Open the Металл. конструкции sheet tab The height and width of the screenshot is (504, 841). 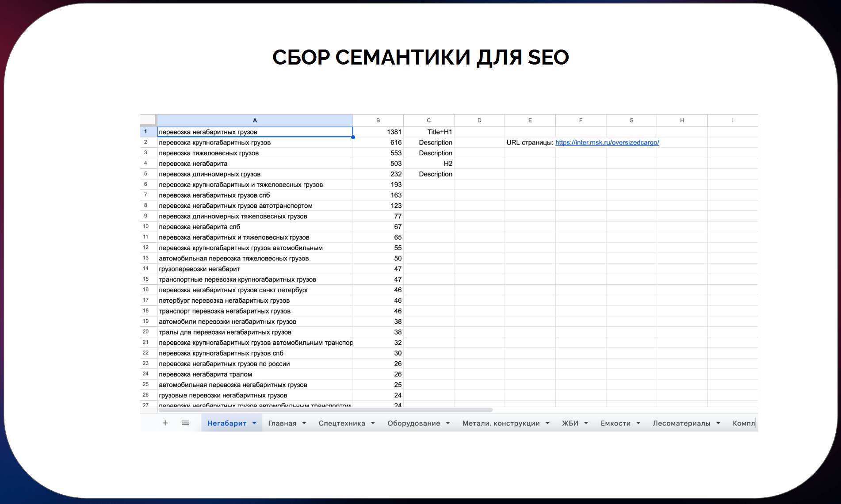(x=501, y=424)
